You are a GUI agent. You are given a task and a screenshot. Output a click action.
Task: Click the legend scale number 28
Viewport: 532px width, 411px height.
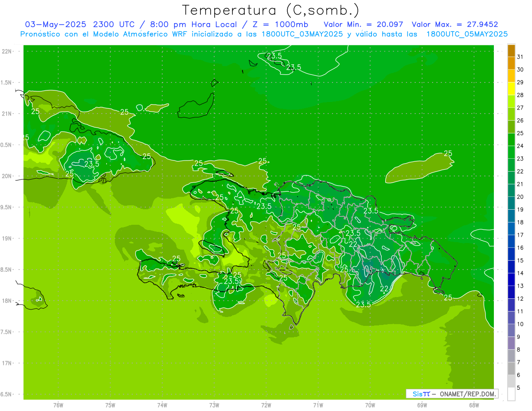pos(520,95)
